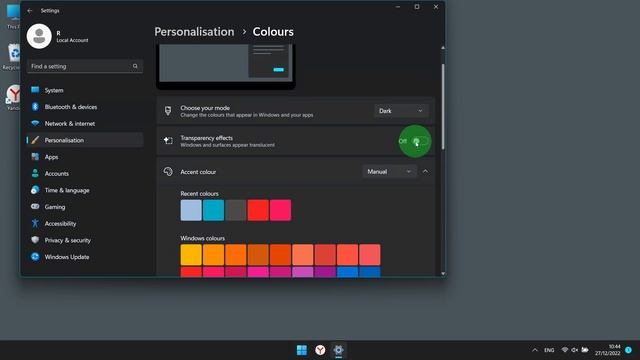Click the ENG language indicator
Image resolution: width=640 pixels, height=360 pixels.
549,350
